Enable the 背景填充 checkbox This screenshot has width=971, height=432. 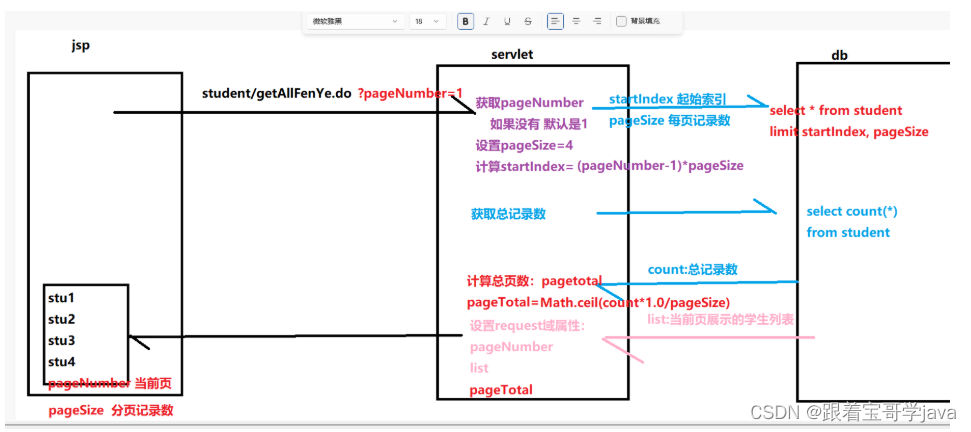coord(621,21)
